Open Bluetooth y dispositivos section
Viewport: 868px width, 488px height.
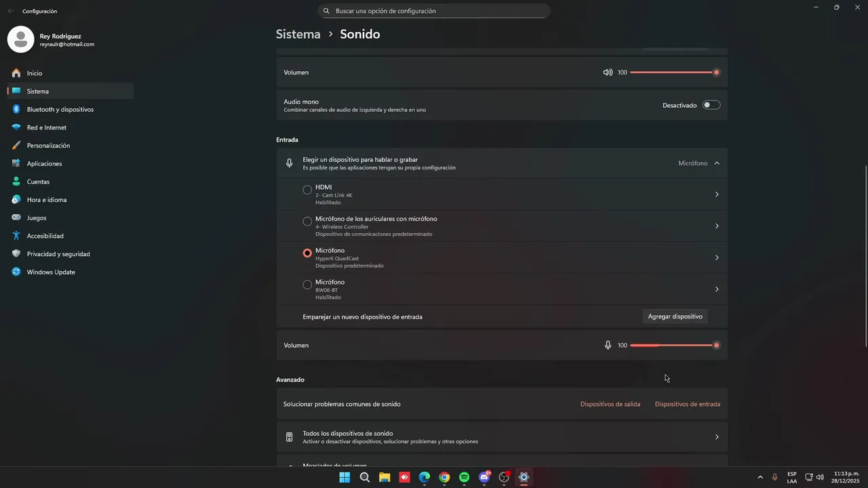pyautogui.click(x=71, y=109)
